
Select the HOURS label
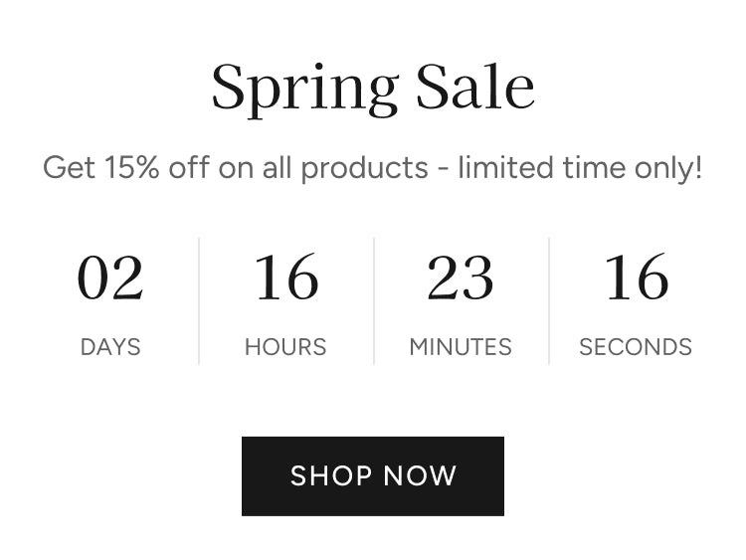[x=285, y=347]
